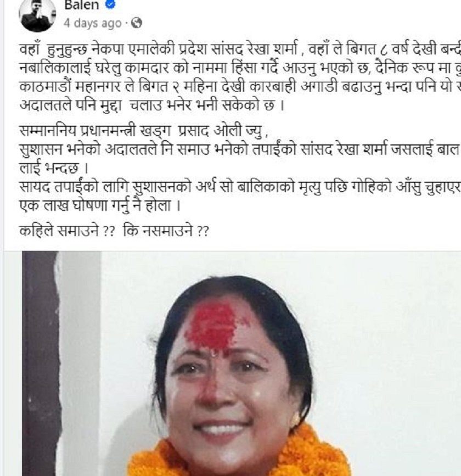Screen dimensions: 461x476
Task: Click the line starting 'सुशासन भनेको अदालतले'
Action: [x=240, y=150]
